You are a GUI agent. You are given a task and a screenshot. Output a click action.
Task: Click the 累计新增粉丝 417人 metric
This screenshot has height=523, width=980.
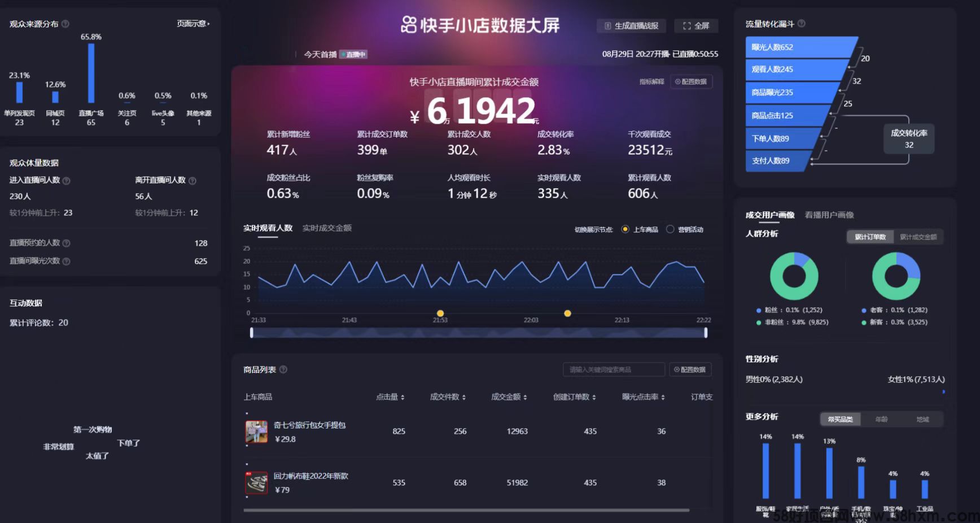click(288, 143)
